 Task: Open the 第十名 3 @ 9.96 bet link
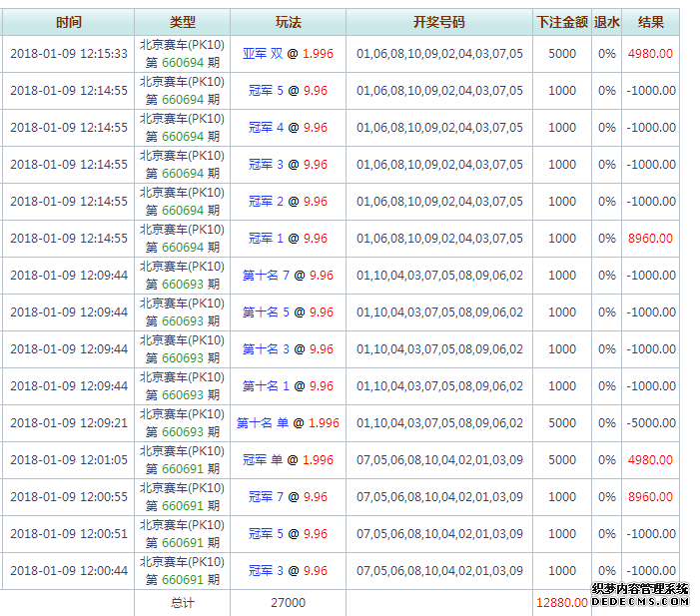288,349
